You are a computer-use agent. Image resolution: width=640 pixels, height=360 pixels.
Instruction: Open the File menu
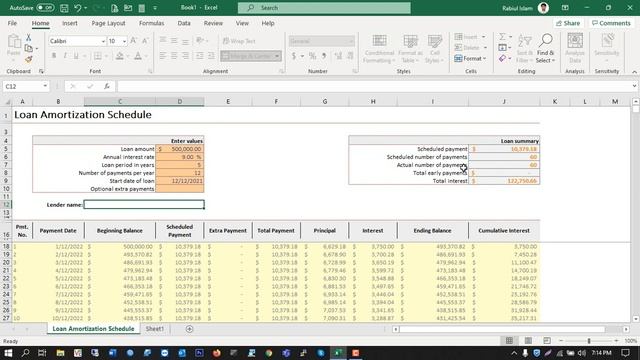[x=12, y=23]
